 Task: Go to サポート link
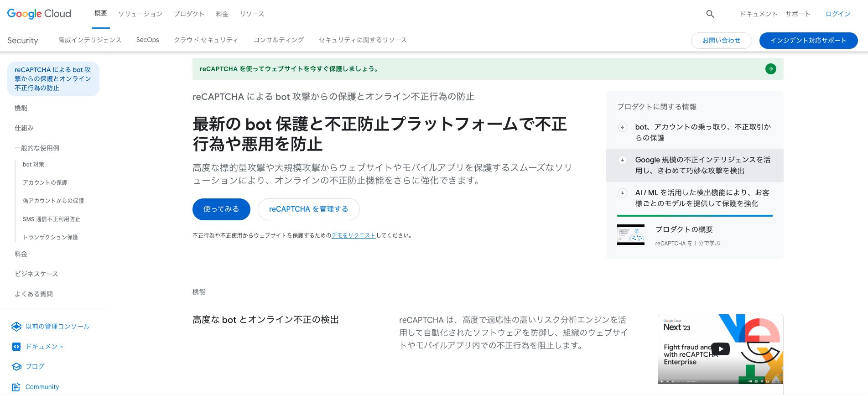click(798, 14)
